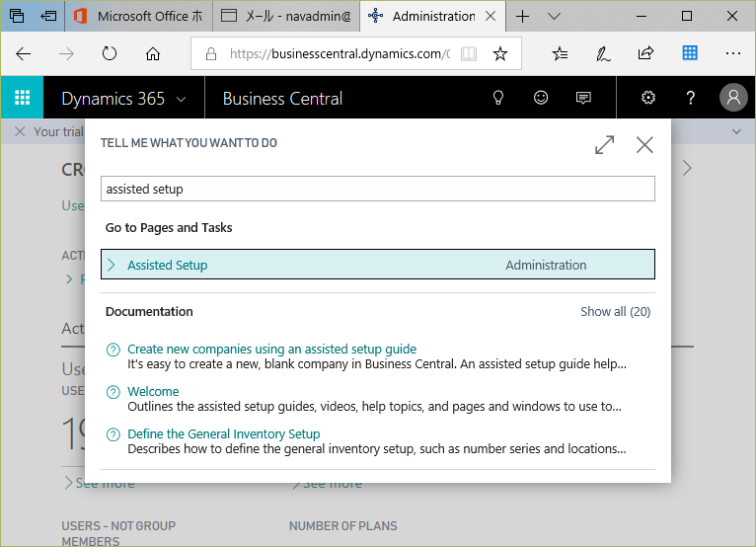Open the user account avatar
This screenshot has height=547, width=756.
click(x=733, y=98)
